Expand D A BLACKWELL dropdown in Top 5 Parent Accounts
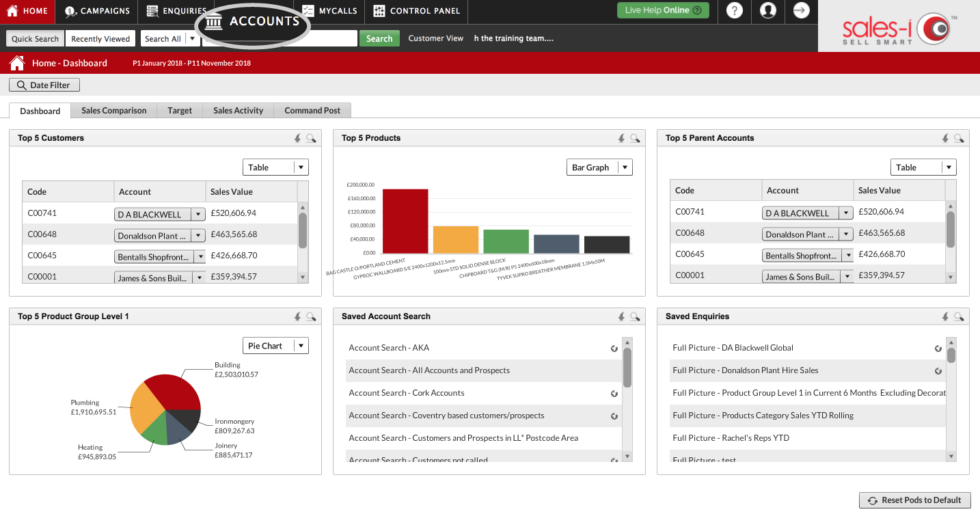Image resolution: width=980 pixels, height=516 pixels. [x=846, y=213]
